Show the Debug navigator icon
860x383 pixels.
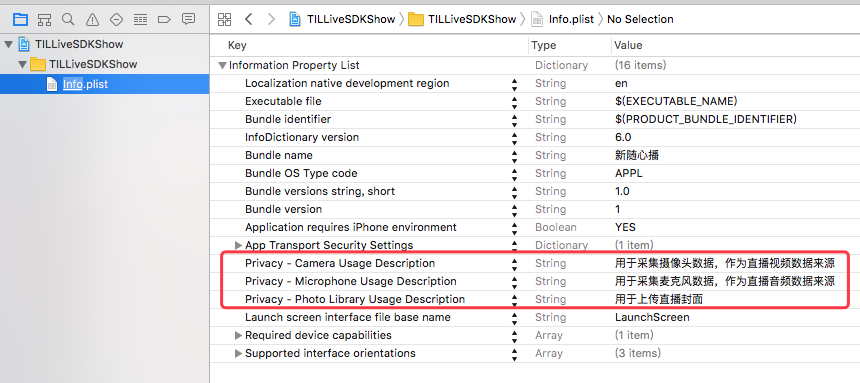(140, 20)
